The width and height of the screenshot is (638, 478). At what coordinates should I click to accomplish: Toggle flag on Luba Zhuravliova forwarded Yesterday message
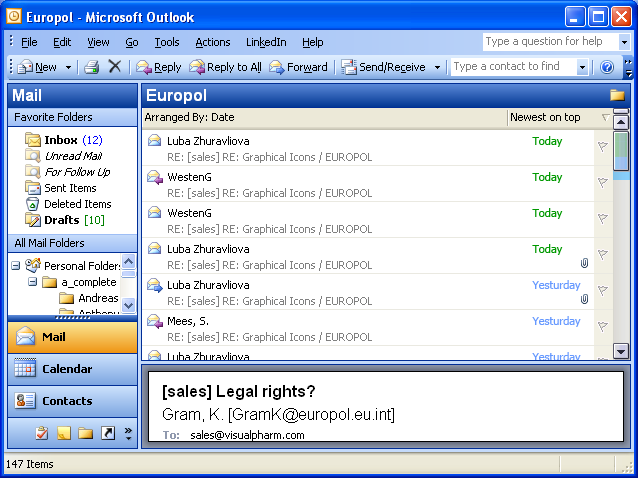click(603, 290)
